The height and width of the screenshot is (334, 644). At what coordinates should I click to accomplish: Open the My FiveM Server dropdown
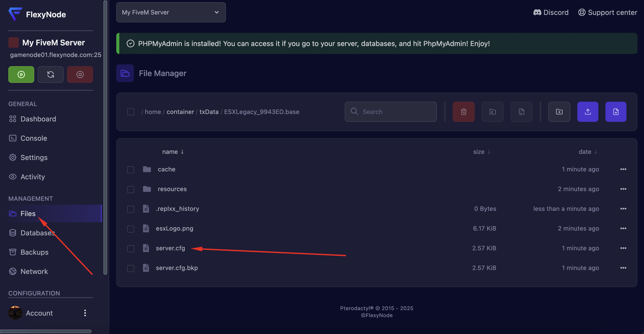(171, 12)
